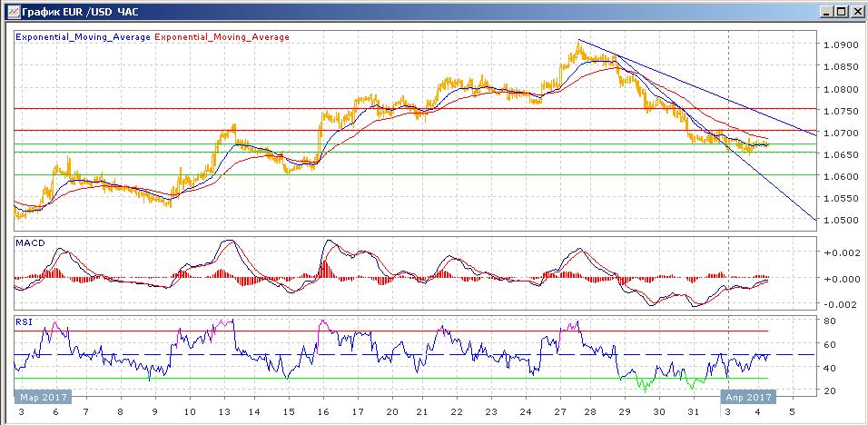Click the date label 13 on time axis
The height and width of the screenshot is (425, 868).
tap(225, 412)
